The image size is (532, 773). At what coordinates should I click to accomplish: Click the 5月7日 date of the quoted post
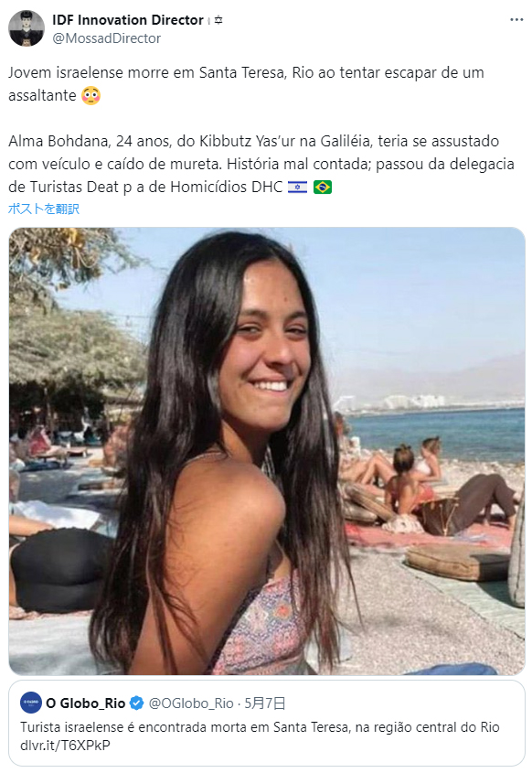(x=265, y=703)
